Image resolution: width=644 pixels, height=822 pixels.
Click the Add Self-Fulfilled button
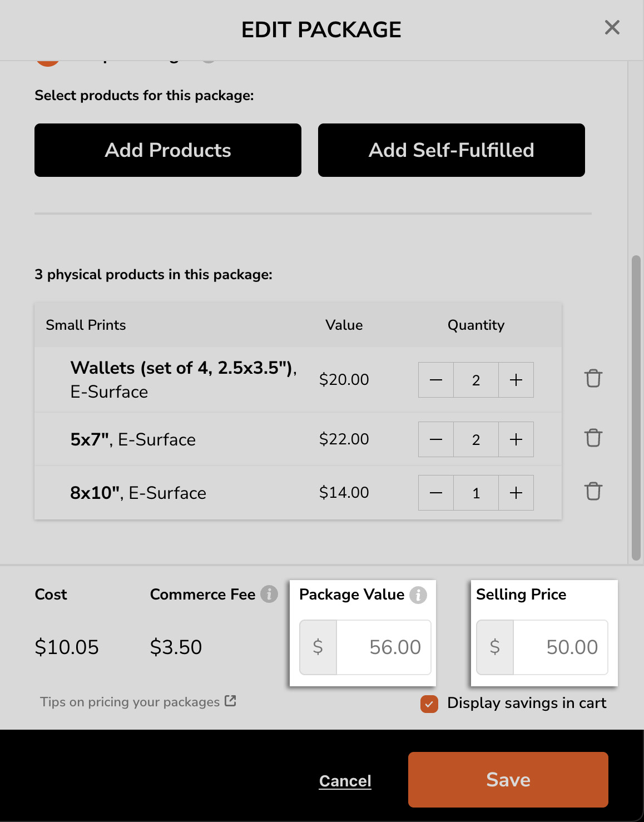point(451,150)
